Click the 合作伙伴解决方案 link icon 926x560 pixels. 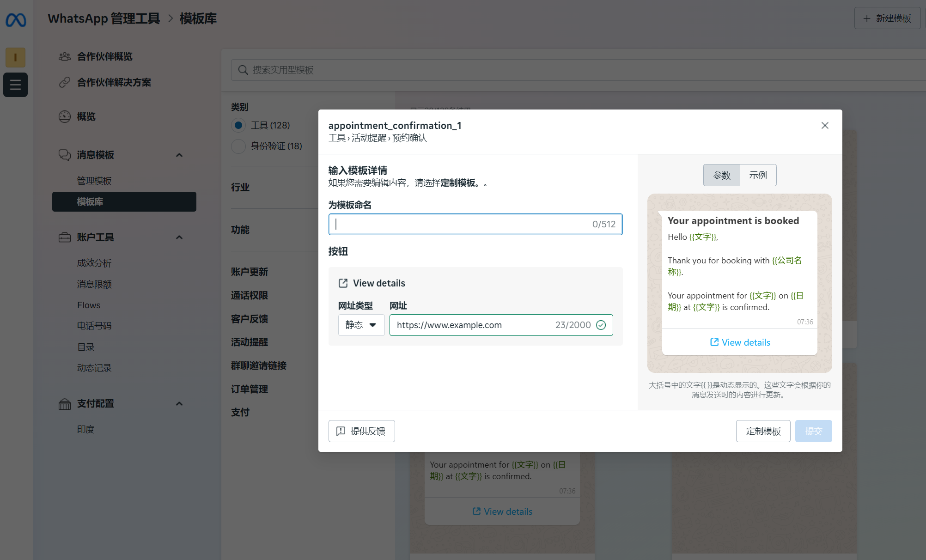(x=65, y=82)
